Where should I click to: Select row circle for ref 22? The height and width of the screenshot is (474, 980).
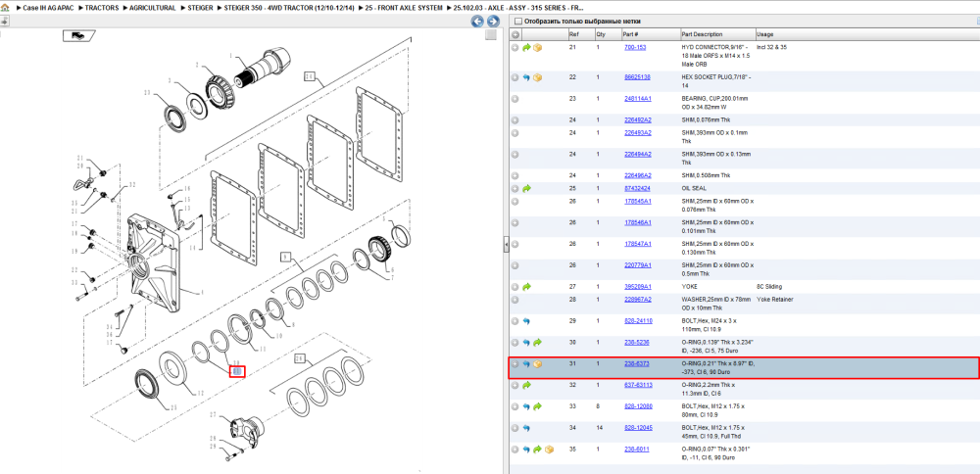tap(515, 77)
